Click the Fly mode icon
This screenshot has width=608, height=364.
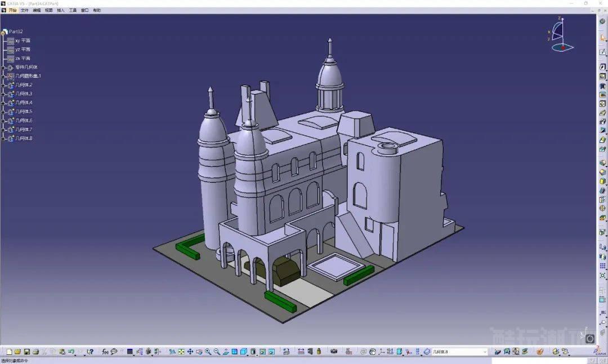click(x=172, y=352)
